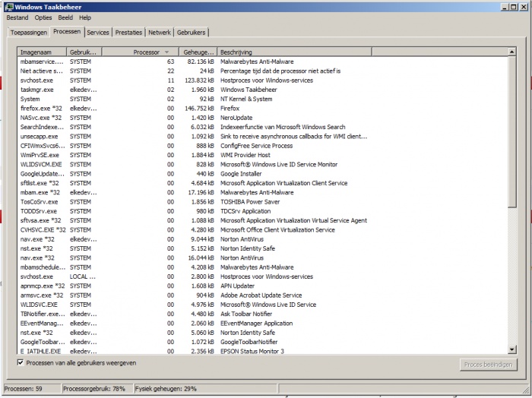The height and width of the screenshot is (398, 532).
Task: Select the Processen tab
Action: 67,32
